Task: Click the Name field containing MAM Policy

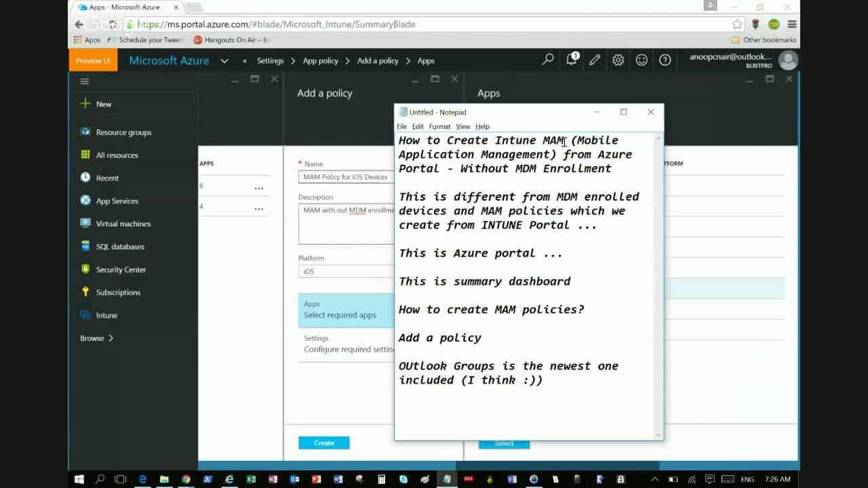Action: point(346,177)
